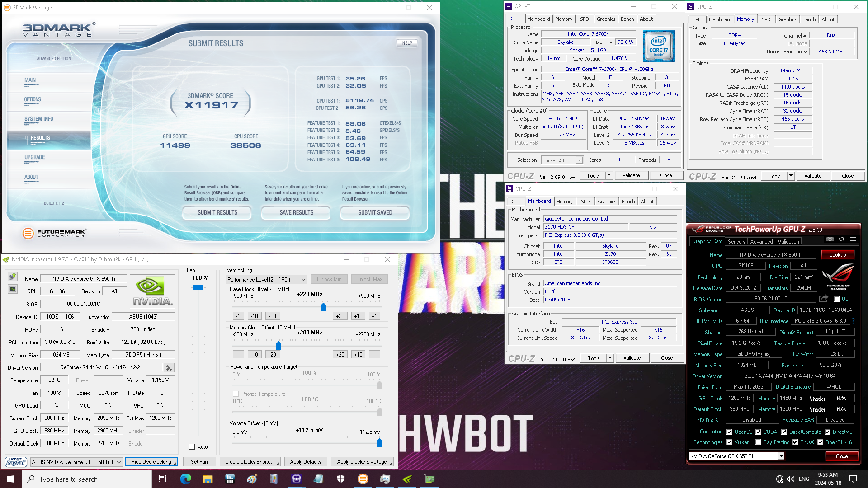Screen dimensions: 868x488
Task: Open the Socket #1 selection dropdown in CPU-Z
Action: 562,160
